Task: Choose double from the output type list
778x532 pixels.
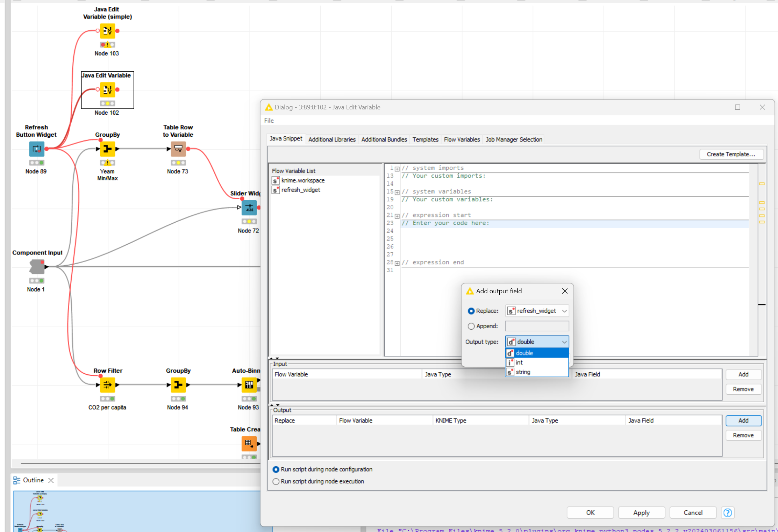Action: coord(537,353)
